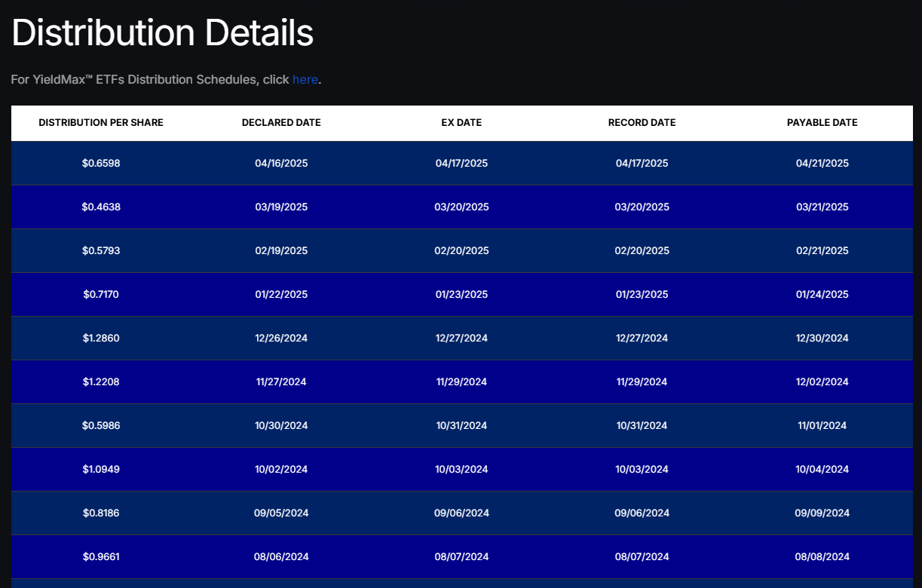This screenshot has width=922, height=588.
Task: Click declared date 04/16/2025
Action: (x=281, y=163)
